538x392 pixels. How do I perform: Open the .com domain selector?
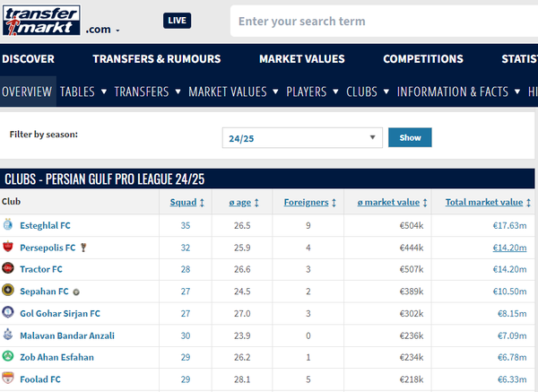[102, 30]
